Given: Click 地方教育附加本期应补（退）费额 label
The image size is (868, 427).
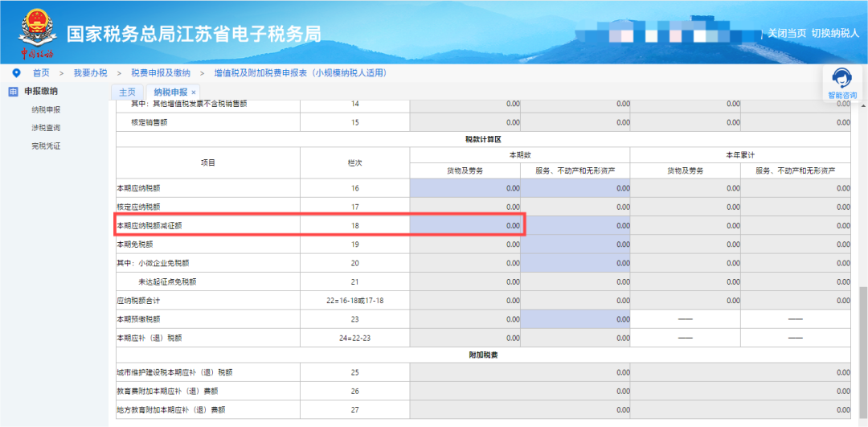Looking at the screenshot, I should pos(171,410).
